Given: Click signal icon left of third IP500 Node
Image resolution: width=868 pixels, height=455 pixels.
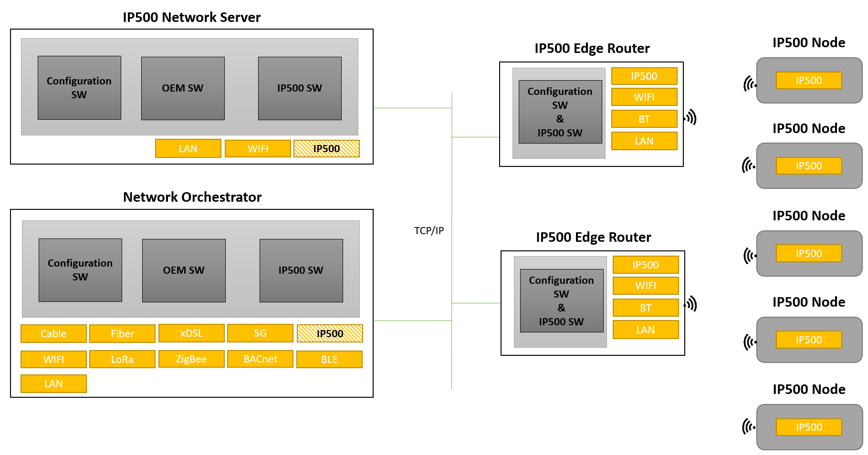Looking at the screenshot, I should point(750,256).
